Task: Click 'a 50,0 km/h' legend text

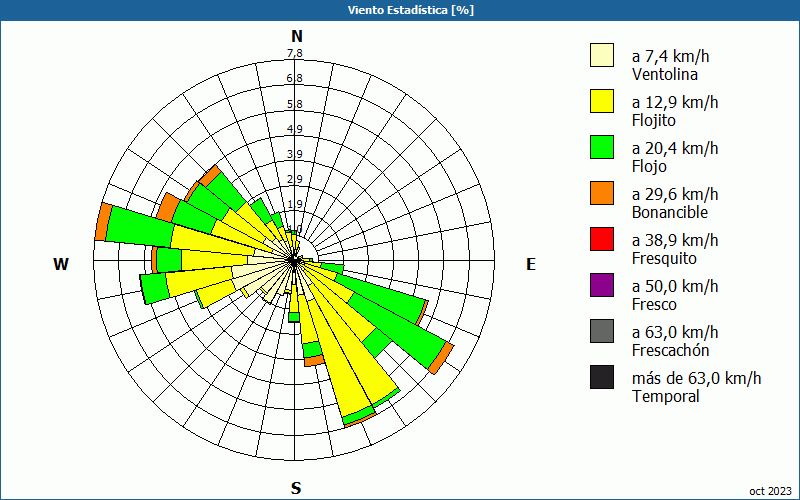Action: click(x=675, y=286)
